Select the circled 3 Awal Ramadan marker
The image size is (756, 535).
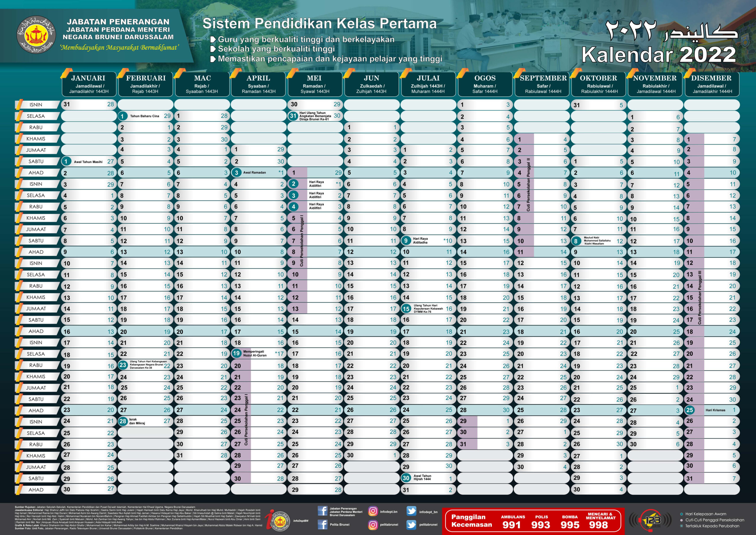point(237,172)
